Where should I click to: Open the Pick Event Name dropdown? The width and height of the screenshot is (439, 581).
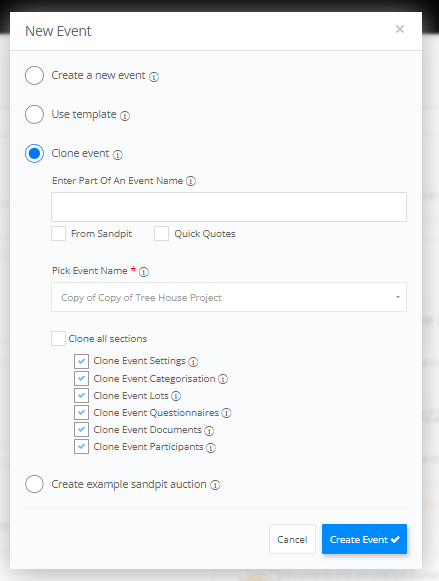pyautogui.click(x=229, y=297)
